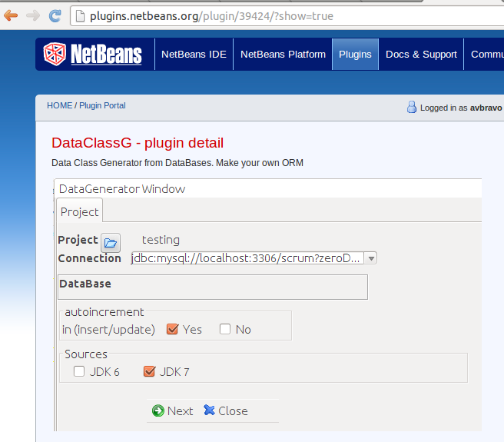504x442 pixels.
Task: Click the browser forward arrow
Action: coord(33,15)
